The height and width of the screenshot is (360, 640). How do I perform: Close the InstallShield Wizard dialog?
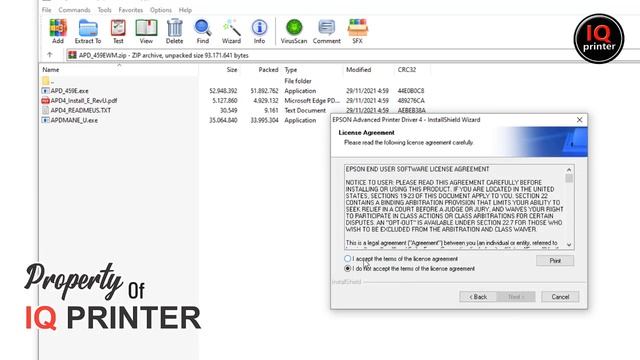[x=580, y=120]
